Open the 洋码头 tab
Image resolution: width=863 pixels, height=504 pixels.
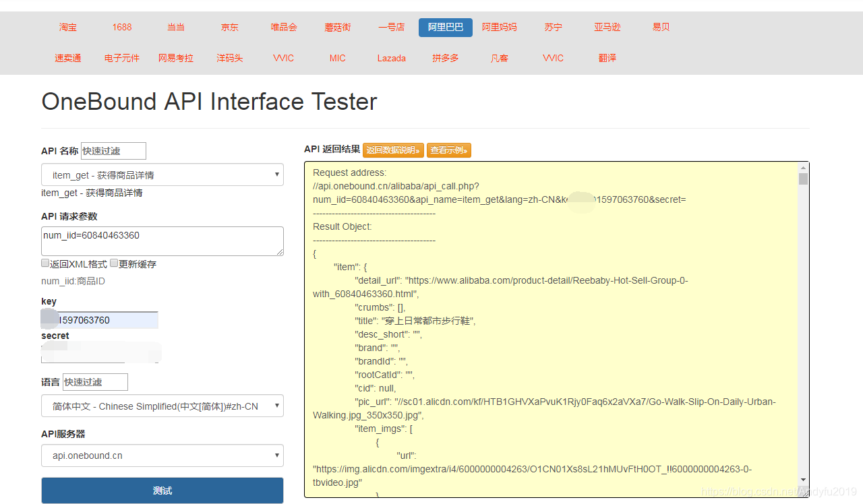coord(230,59)
